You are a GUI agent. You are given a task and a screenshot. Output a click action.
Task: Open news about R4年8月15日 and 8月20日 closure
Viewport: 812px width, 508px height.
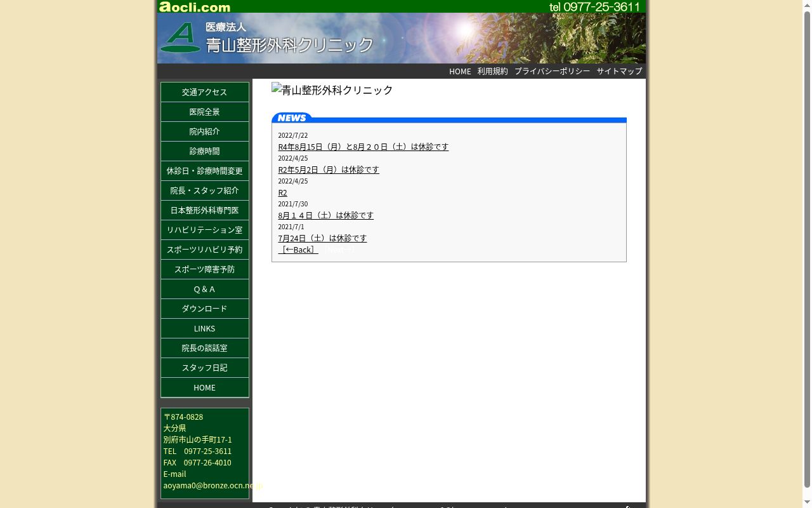[363, 147]
